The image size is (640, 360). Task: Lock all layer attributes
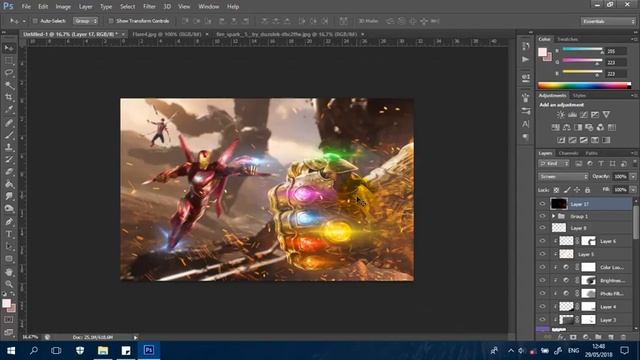(x=587, y=190)
